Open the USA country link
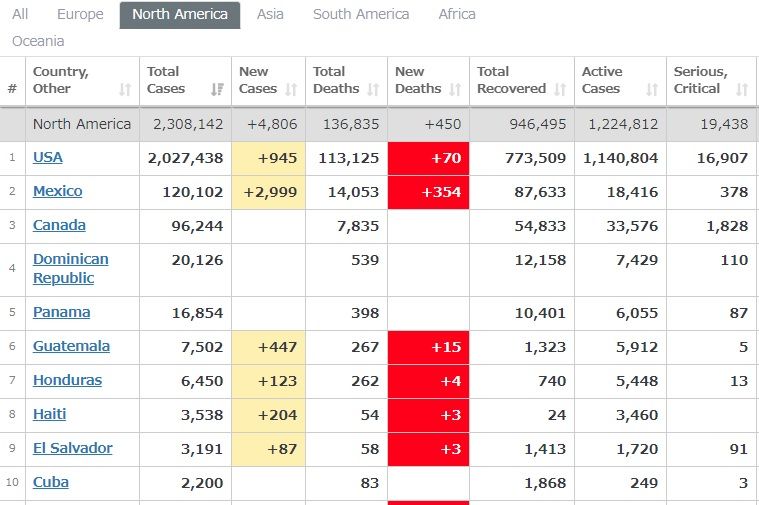Viewport: 759px width, 505px height. point(48,157)
